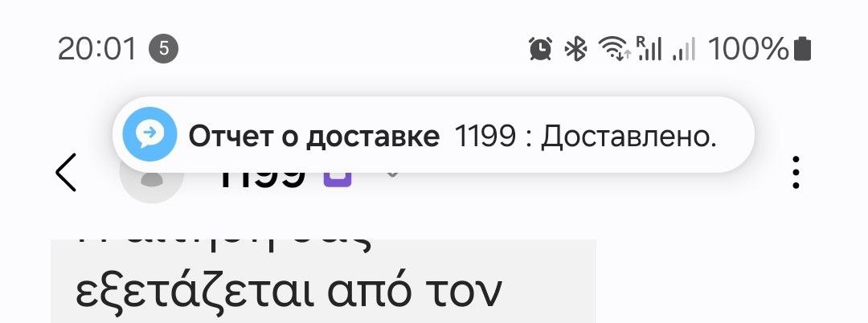
Task: Tap the purple SIM icon beside 1199
Action: click(x=338, y=178)
